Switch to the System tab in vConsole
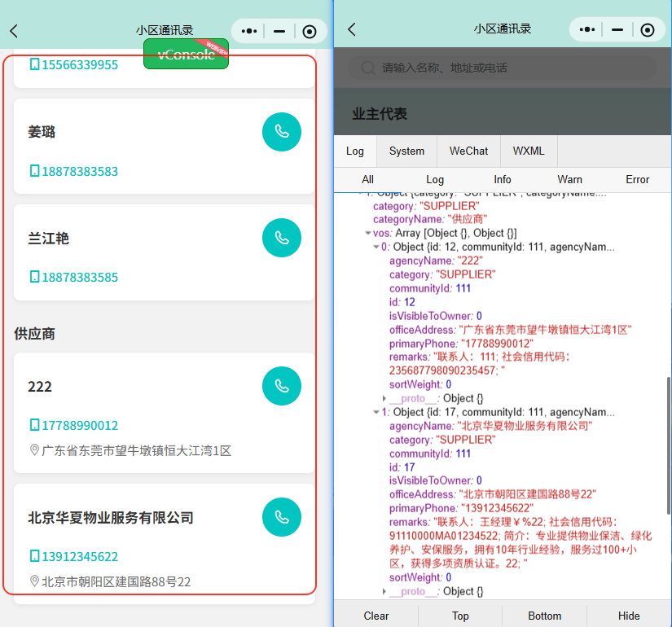672x627 pixels. 406,151
